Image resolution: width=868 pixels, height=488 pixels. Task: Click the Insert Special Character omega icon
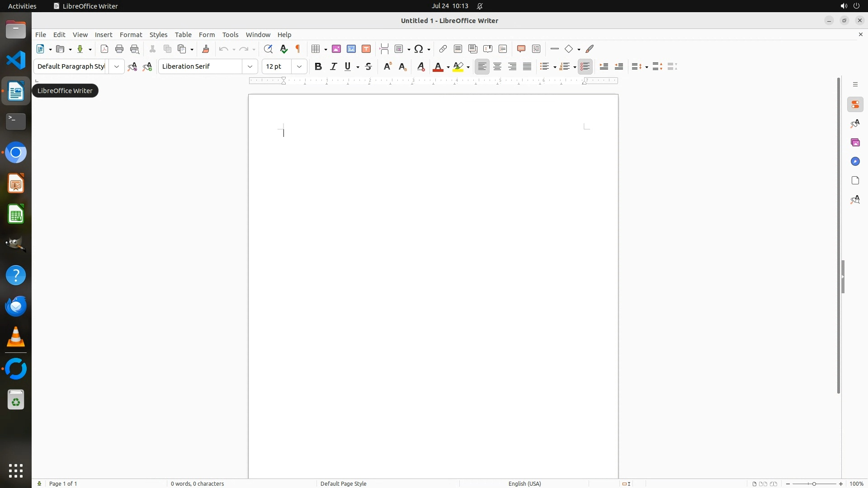[x=419, y=49]
